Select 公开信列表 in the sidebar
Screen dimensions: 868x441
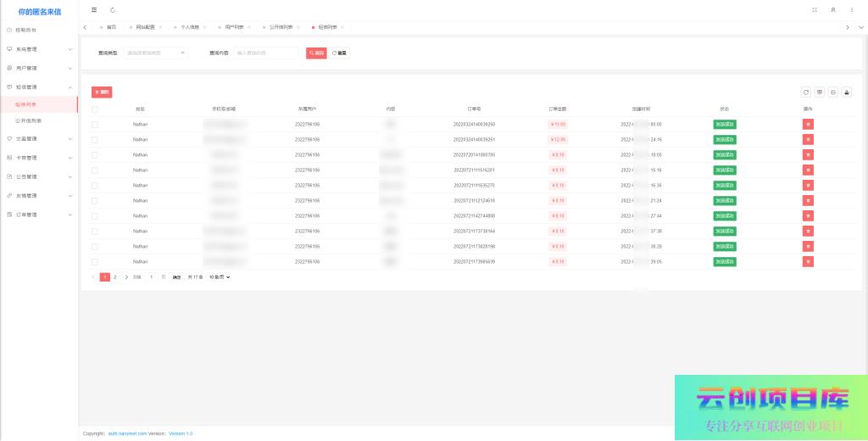(x=29, y=120)
